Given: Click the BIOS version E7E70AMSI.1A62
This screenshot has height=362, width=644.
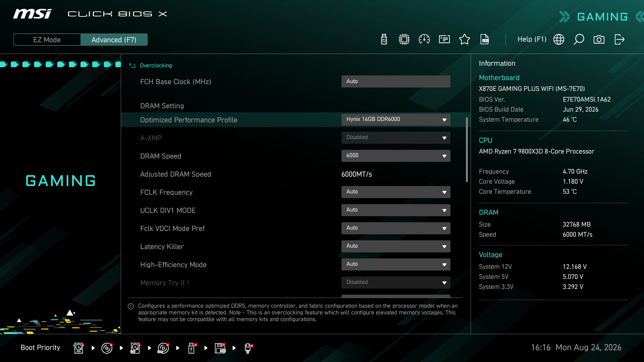Looking at the screenshot, I should pos(587,100).
